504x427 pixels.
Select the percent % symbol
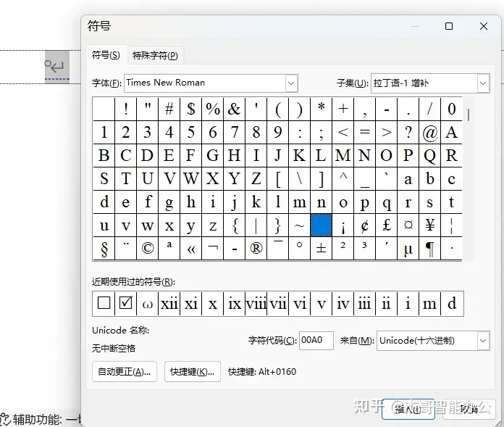click(213, 109)
